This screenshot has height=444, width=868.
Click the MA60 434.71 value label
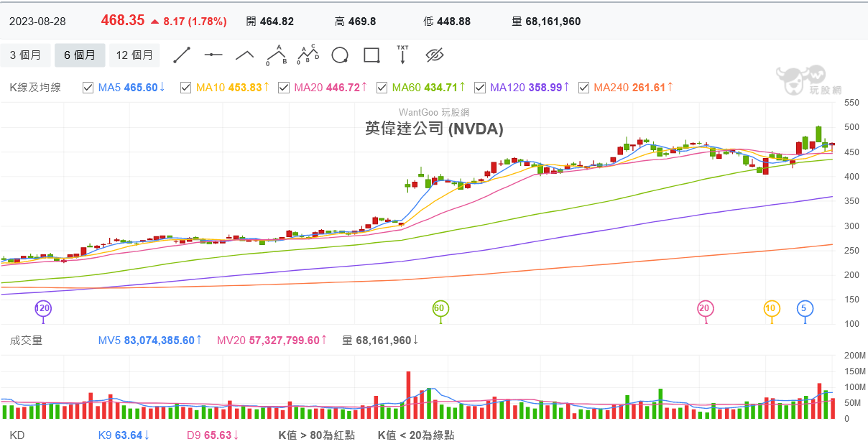[429, 88]
